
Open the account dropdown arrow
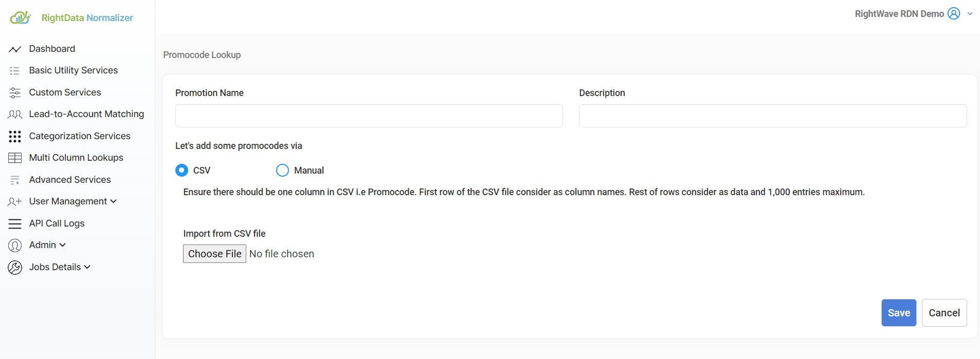pyautogui.click(x=970, y=14)
